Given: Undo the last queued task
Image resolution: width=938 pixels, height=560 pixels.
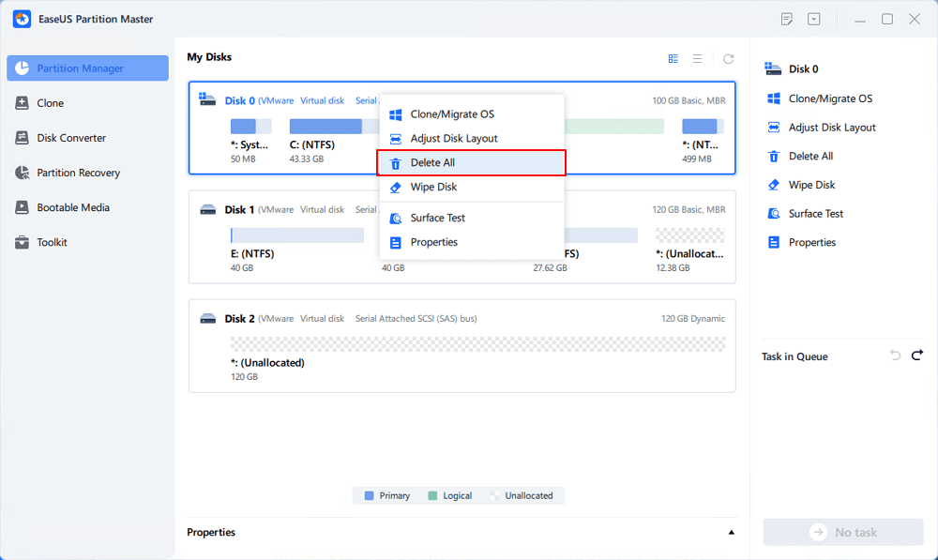Looking at the screenshot, I should tap(895, 356).
